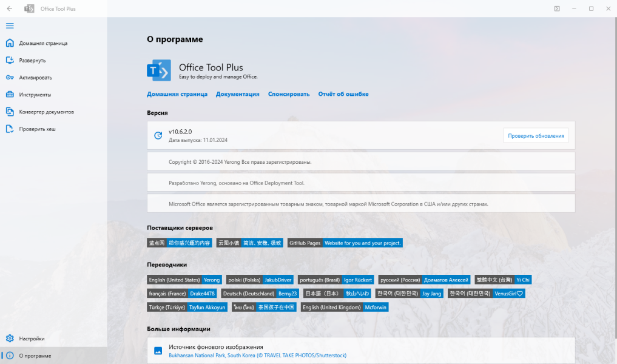Click 日本語 (日本) translator badge
617x364 pixels.
pyautogui.click(x=337, y=294)
